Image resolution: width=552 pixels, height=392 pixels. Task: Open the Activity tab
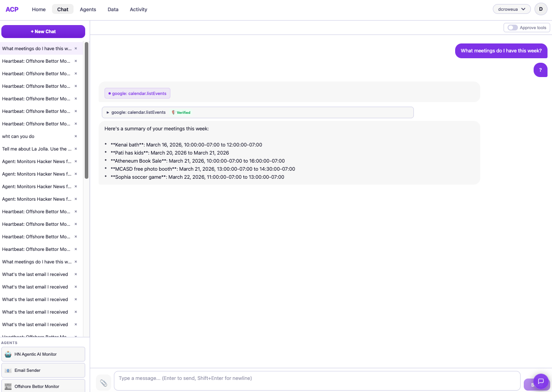click(x=138, y=9)
